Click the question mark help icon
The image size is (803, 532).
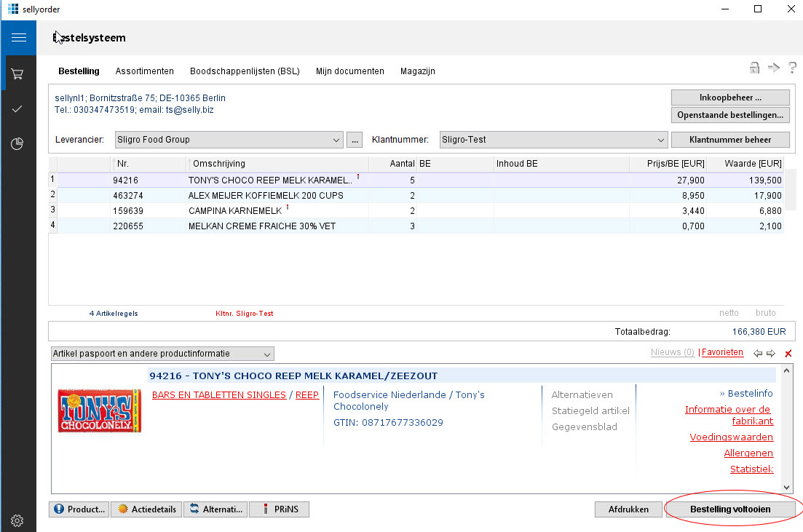(x=792, y=68)
